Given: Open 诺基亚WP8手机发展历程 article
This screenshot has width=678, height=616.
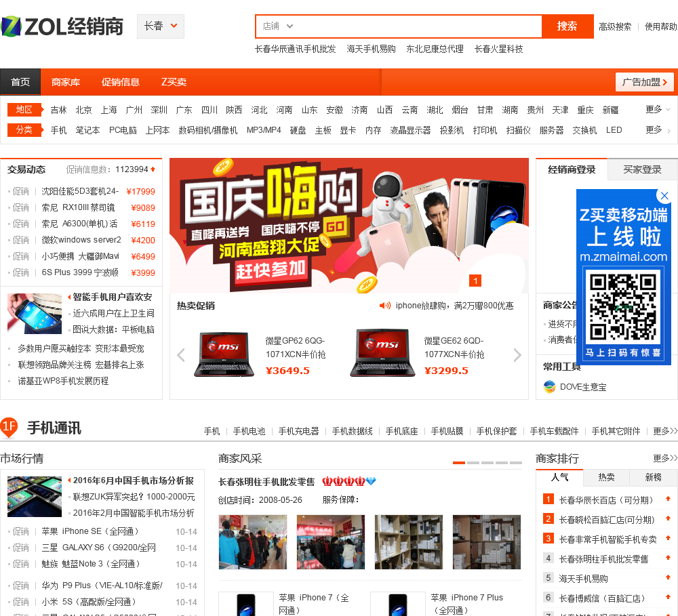Looking at the screenshot, I should tap(63, 381).
